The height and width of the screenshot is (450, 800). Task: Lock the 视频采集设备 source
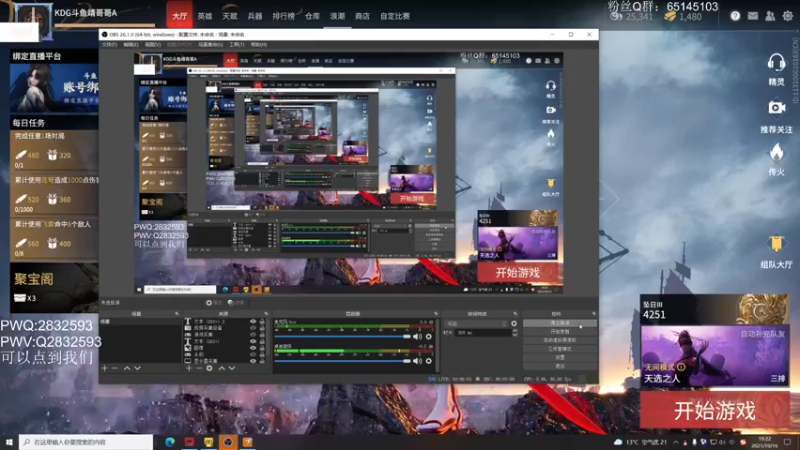pyautogui.click(x=262, y=328)
